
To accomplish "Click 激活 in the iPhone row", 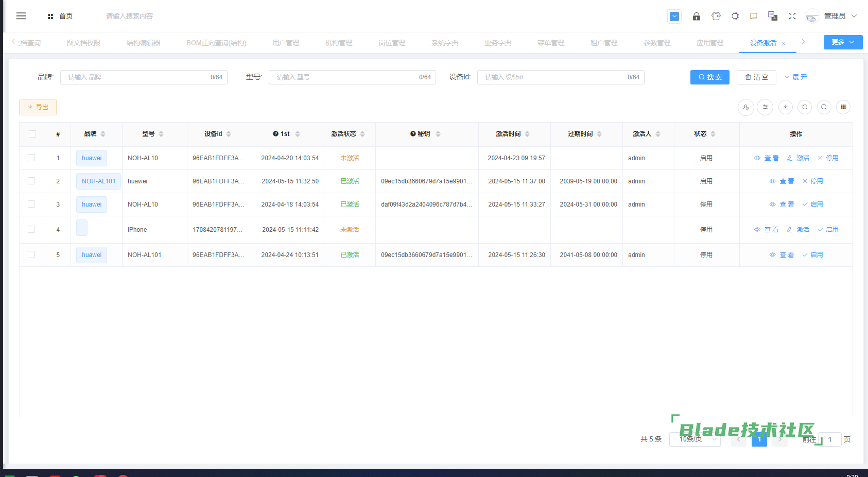I will 798,230.
